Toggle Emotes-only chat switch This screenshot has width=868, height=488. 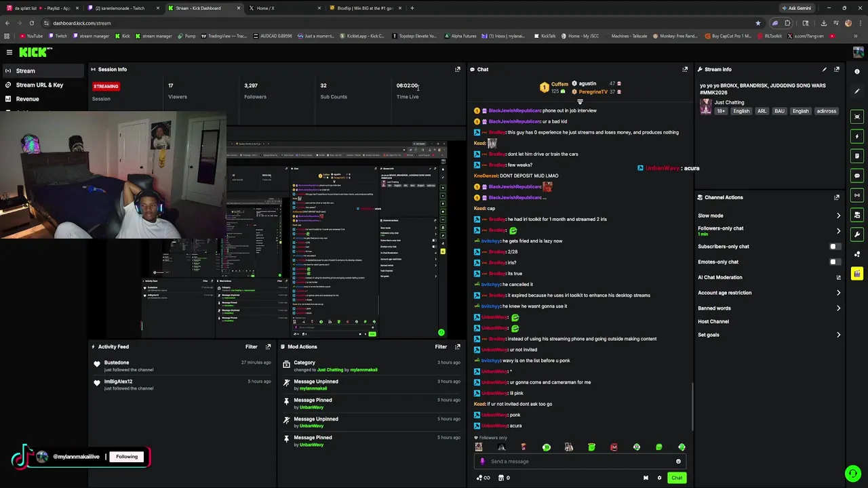[x=835, y=262]
